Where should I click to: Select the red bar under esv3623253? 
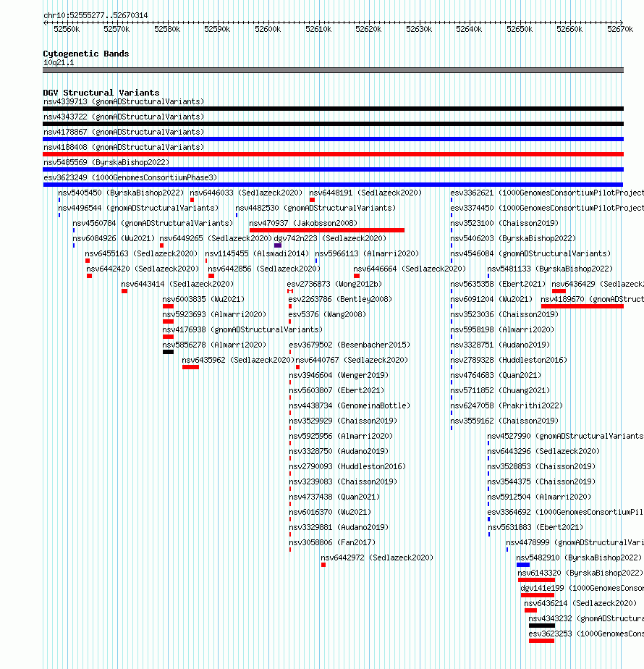click(x=542, y=641)
